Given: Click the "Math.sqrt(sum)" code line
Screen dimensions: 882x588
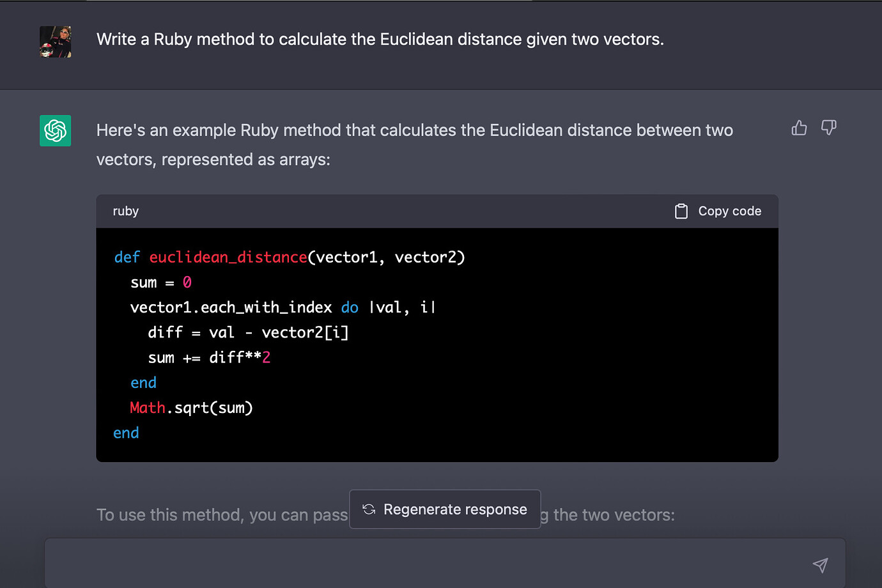Looking at the screenshot, I should coord(191,408).
